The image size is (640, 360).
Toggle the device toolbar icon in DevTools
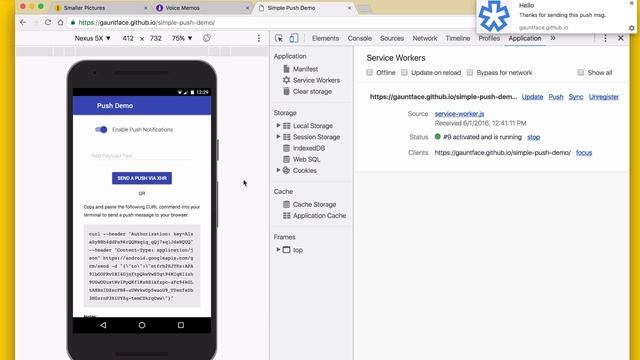[293, 38]
